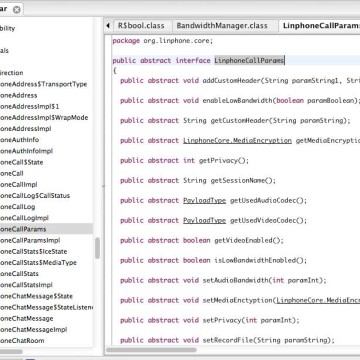Click the getSessionName method name
360x360 pixels.
[238, 181]
